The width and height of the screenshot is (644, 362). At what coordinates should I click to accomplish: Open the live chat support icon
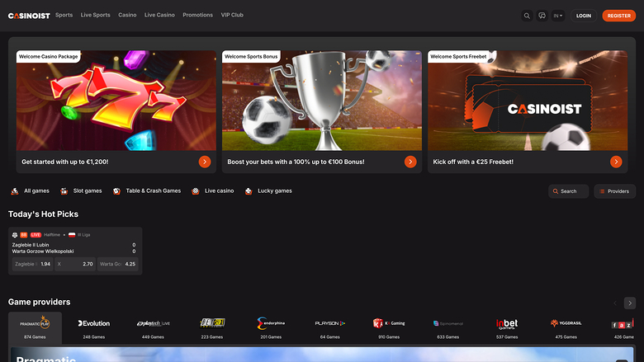[542, 16]
